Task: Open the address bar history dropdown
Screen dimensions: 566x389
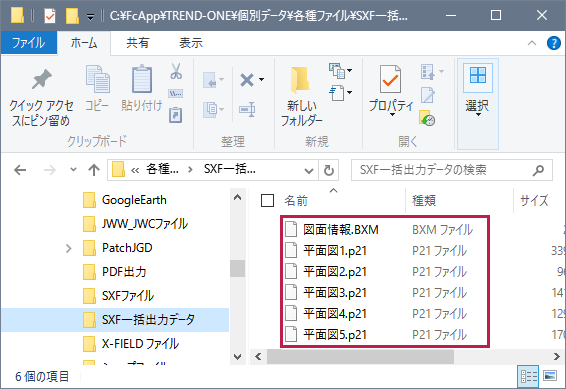Action: pos(309,170)
